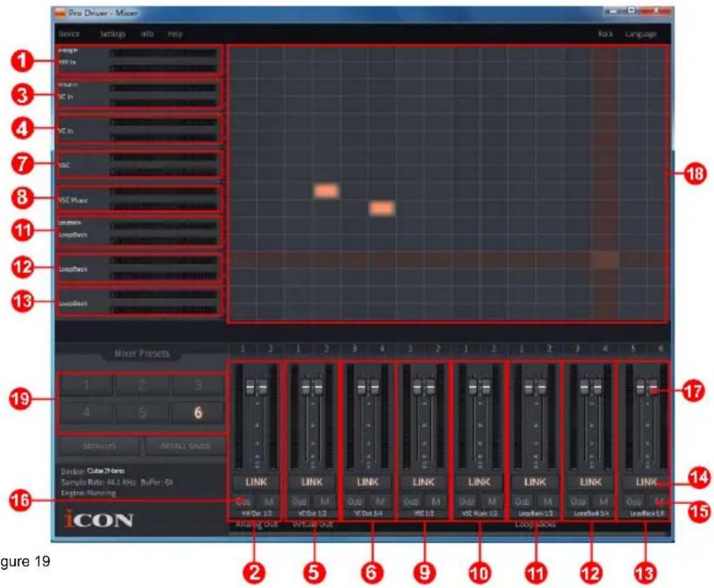Click the Virtual Out group label
Screen dimensions: 714x588
(x=312, y=525)
